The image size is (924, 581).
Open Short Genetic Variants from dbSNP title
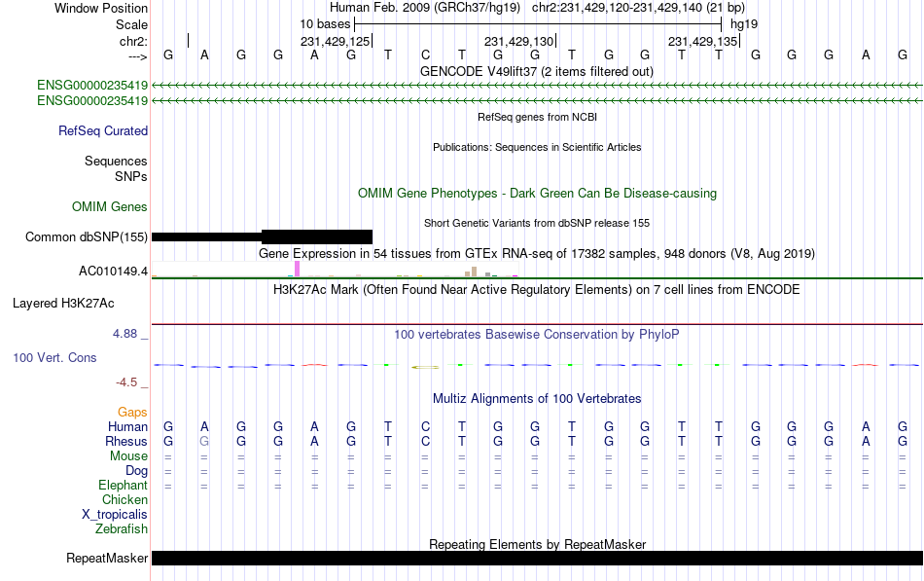(537, 223)
